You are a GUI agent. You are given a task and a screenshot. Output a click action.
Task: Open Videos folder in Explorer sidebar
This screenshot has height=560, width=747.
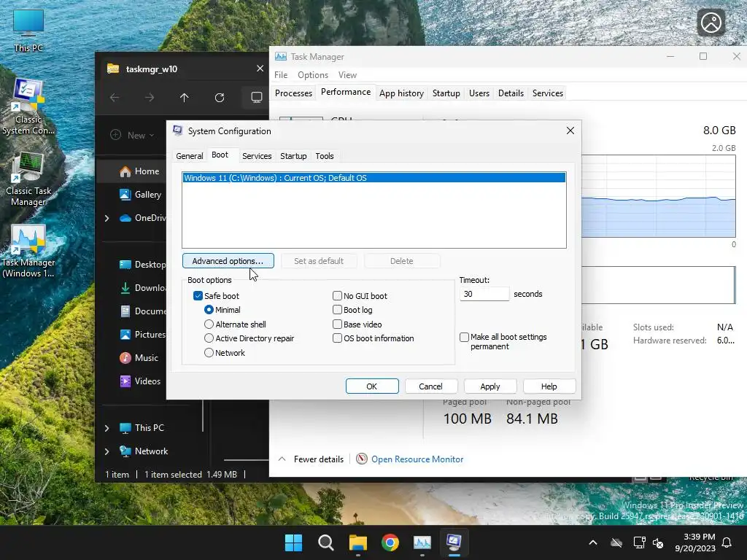click(x=140, y=381)
